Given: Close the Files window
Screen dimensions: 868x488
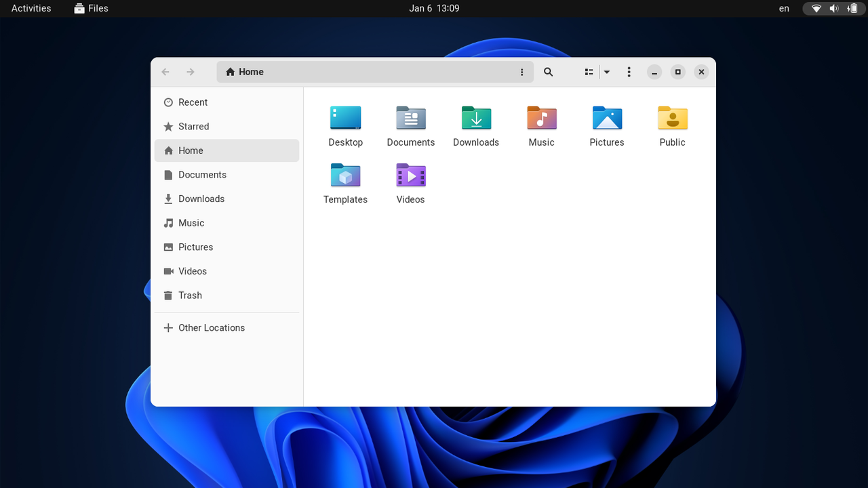Looking at the screenshot, I should click(x=701, y=72).
